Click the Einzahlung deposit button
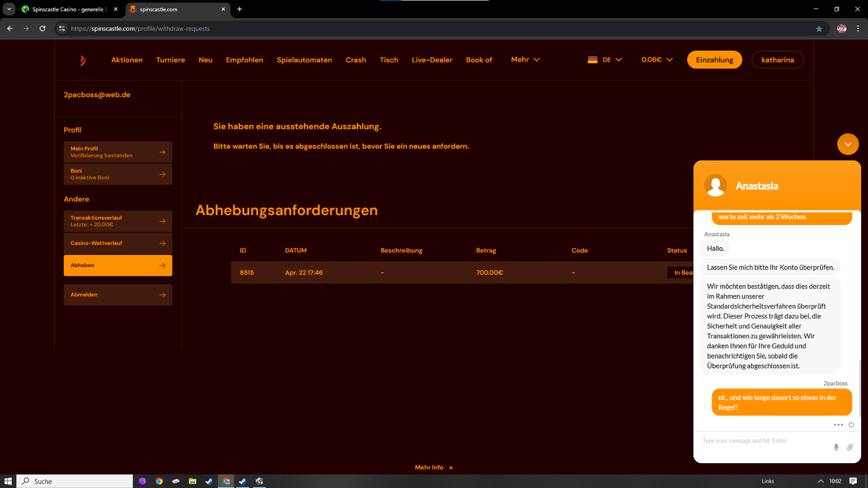Screen dimensions: 868x488 (714, 60)
